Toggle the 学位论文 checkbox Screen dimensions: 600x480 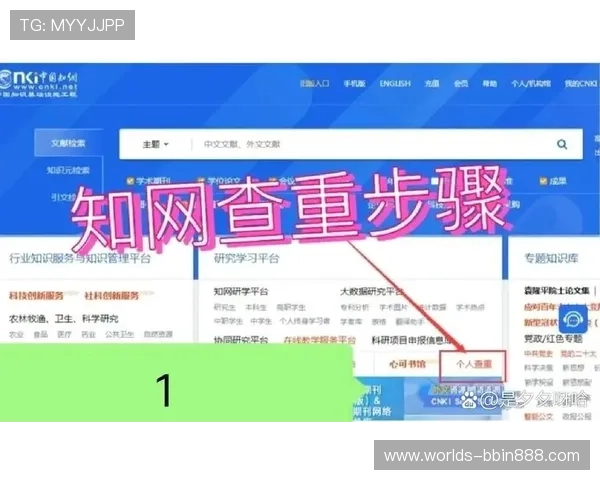pos(201,181)
